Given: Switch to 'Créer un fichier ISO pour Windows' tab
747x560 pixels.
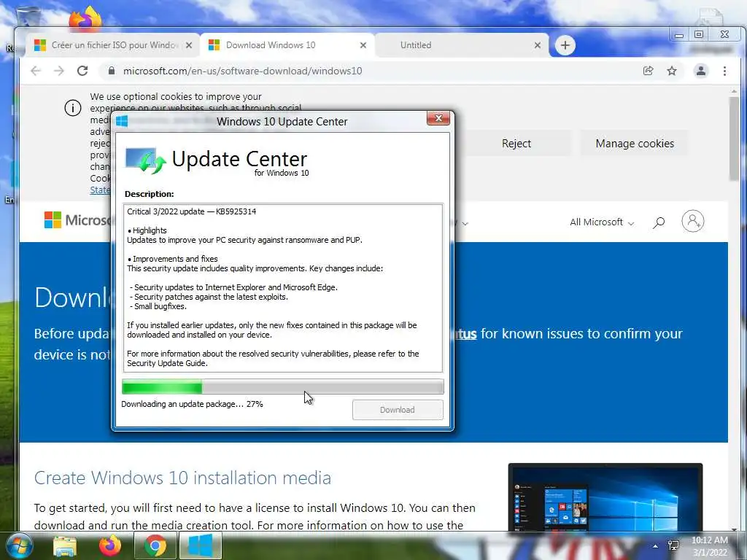Looking at the screenshot, I should [x=112, y=45].
